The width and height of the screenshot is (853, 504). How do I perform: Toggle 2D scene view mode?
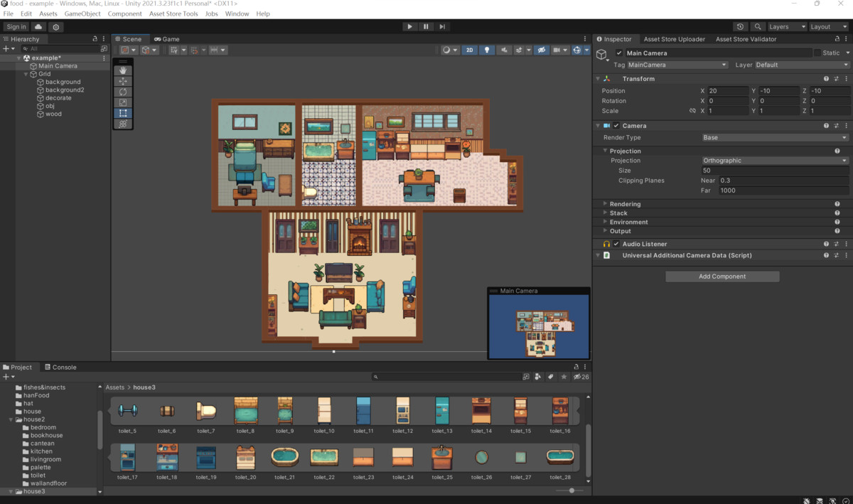tap(469, 50)
